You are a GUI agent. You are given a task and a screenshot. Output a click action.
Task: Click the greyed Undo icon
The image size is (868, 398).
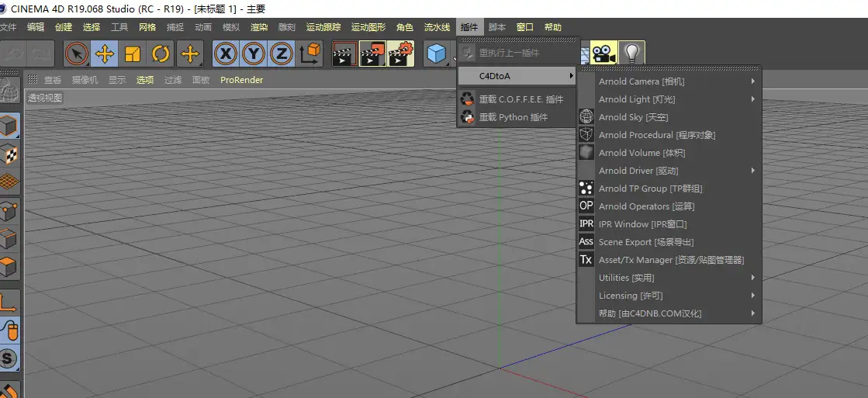pos(12,54)
